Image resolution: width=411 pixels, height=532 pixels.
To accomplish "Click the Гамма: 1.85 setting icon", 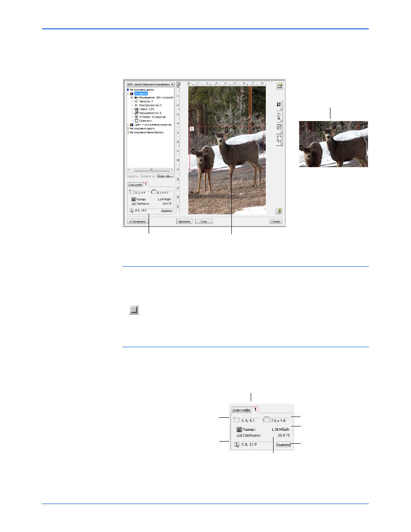I will (x=136, y=109).
